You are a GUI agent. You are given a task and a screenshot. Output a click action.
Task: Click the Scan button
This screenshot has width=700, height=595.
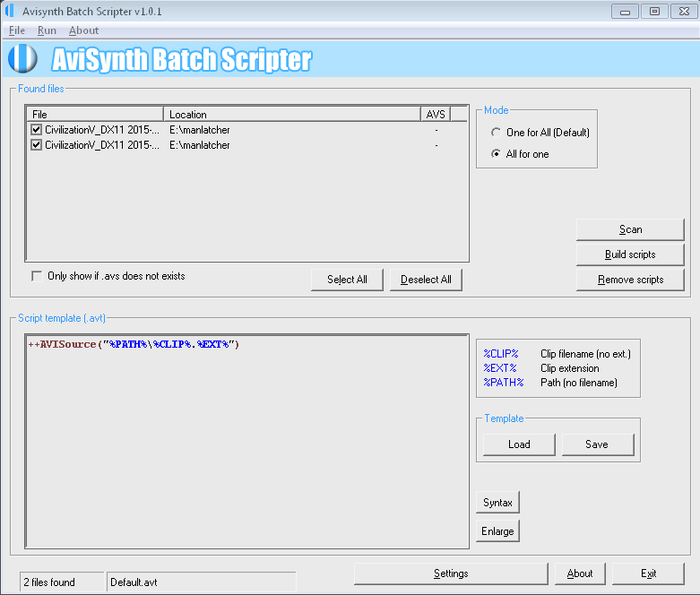630,229
